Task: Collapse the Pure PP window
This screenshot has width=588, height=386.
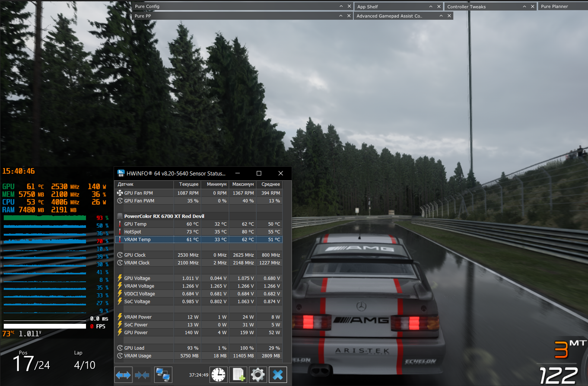Action: [341, 16]
